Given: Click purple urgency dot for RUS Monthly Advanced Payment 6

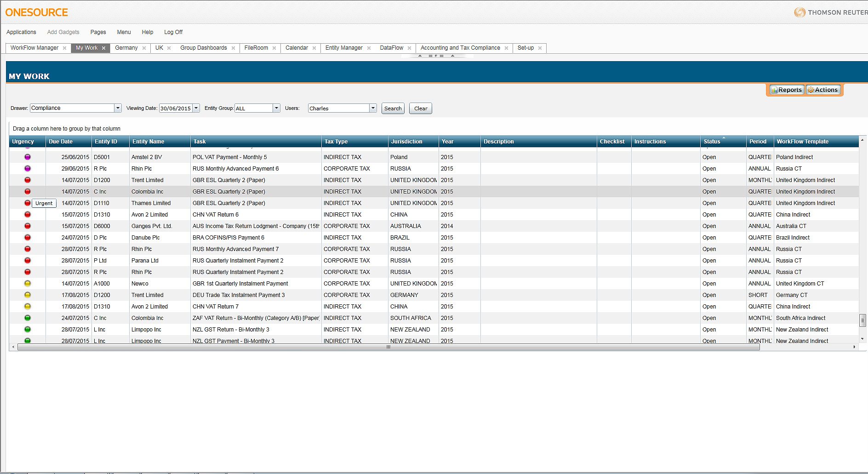Looking at the screenshot, I should 28,169.
